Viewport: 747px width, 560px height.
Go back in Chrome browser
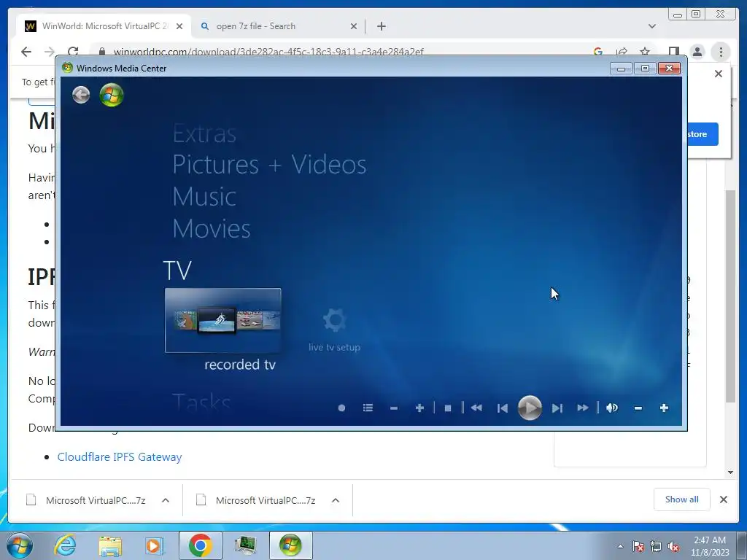[x=26, y=52]
